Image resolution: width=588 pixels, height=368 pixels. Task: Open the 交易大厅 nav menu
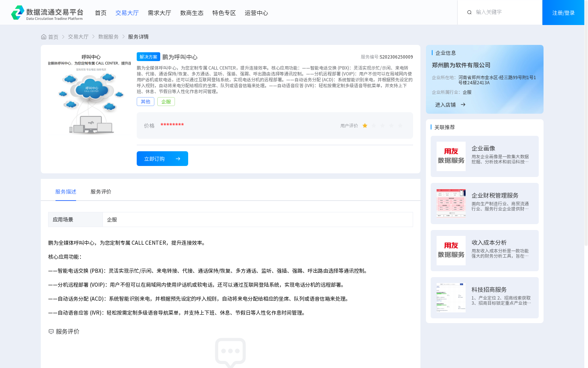pos(127,13)
